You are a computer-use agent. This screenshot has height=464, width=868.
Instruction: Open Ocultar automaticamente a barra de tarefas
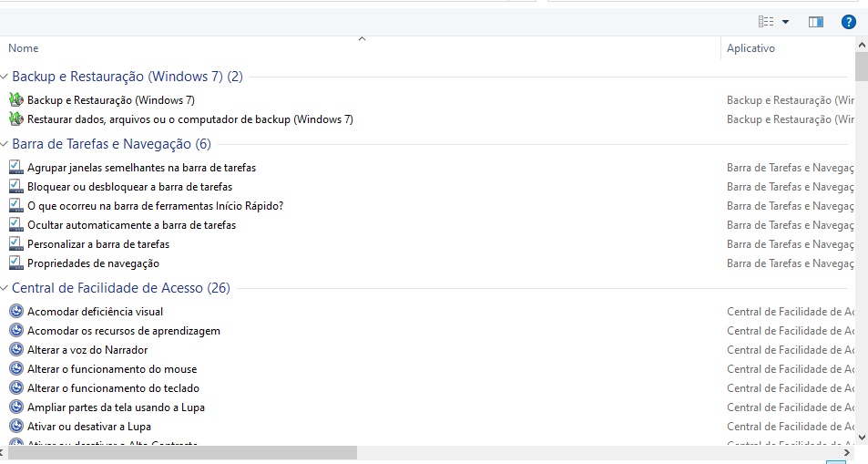tap(132, 225)
